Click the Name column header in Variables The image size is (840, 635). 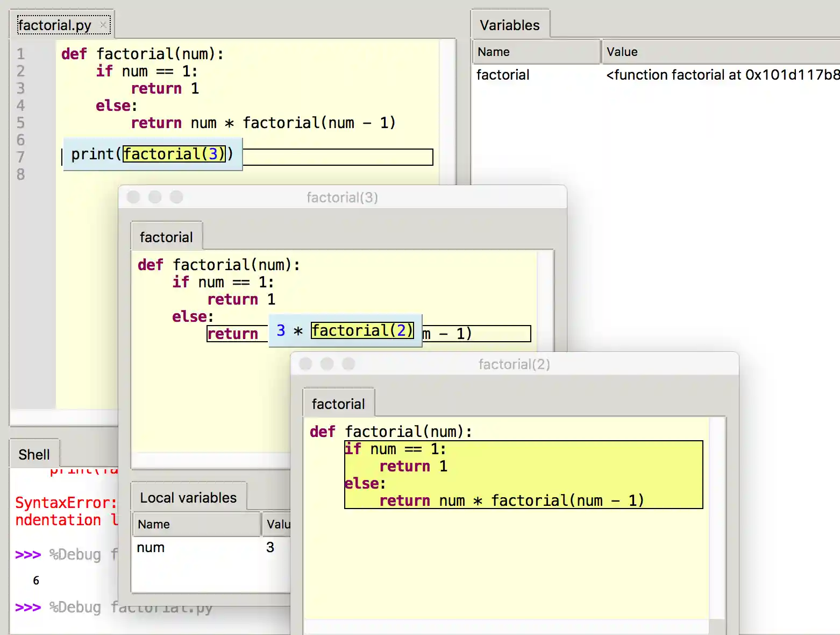click(536, 52)
